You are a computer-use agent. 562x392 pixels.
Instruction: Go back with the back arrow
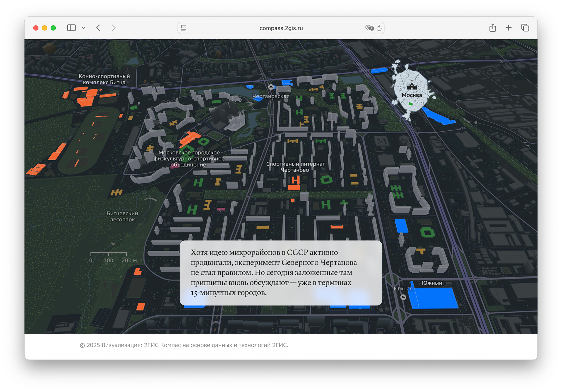pos(98,28)
